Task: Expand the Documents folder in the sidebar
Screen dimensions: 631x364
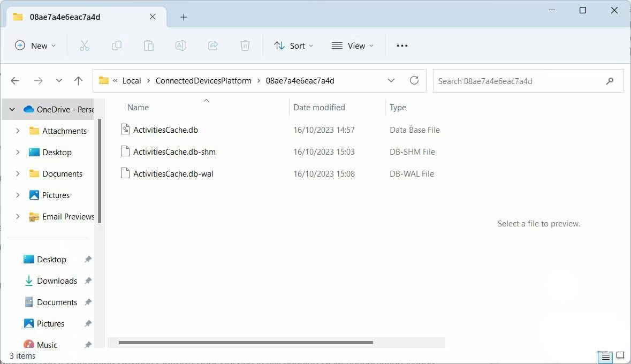Action: pyautogui.click(x=17, y=173)
